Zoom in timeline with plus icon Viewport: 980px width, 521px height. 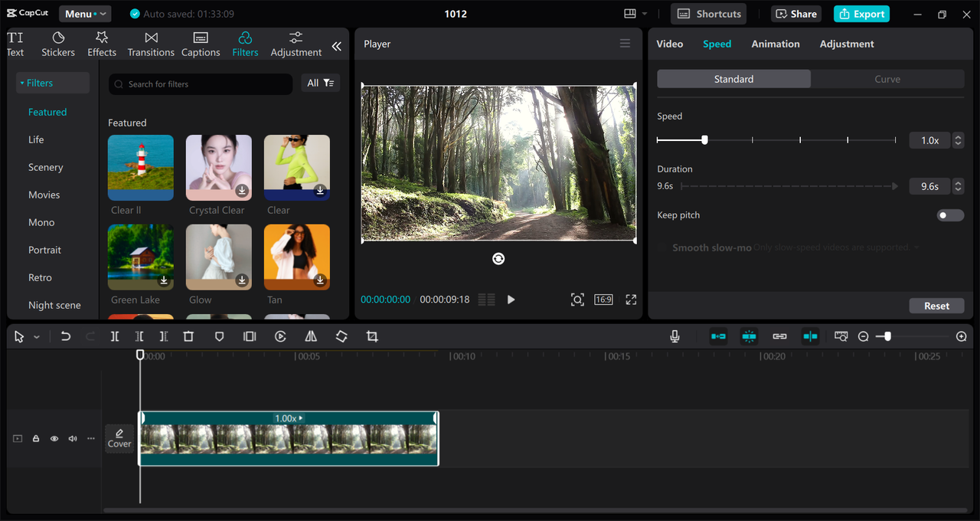point(962,336)
